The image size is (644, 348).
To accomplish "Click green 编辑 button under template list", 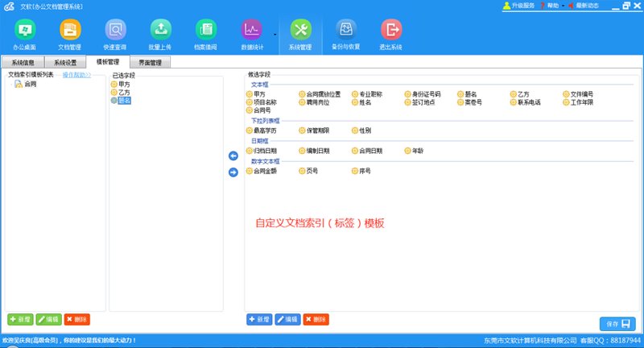I will pos(48,319).
